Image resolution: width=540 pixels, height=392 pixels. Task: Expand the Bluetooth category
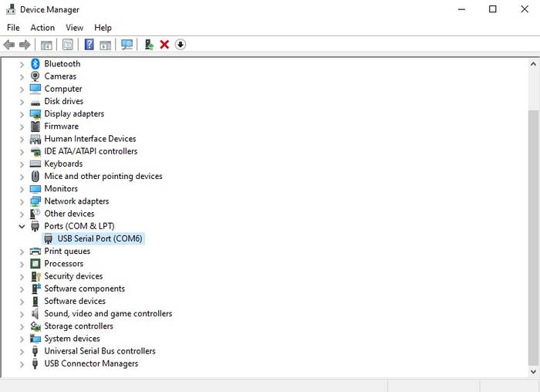(x=22, y=64)
